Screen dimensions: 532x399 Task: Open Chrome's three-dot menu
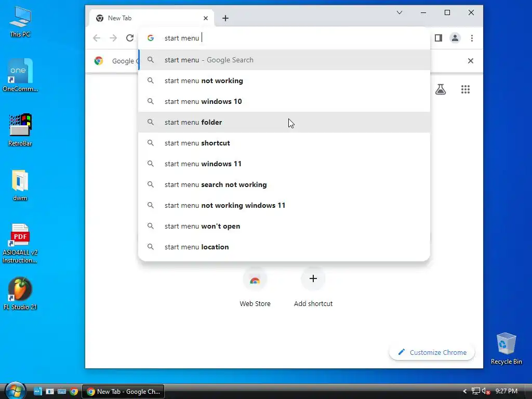click(x=472, y=38)
